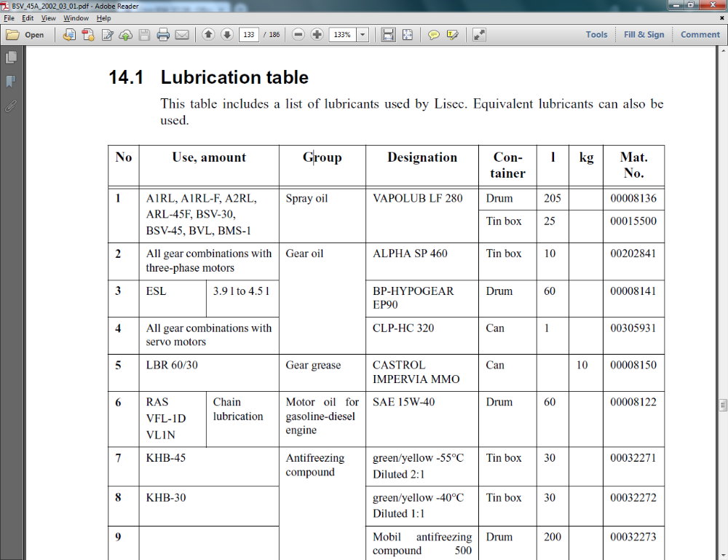
Task: Click material number 00032272
Action: tap(633, 498)
